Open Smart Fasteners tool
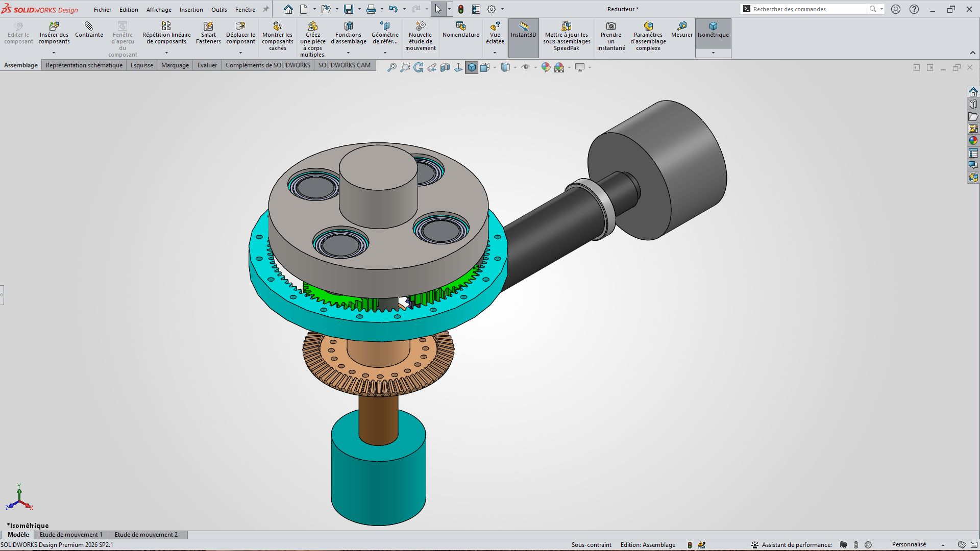The image size is (980, 551). [x=208, y=34]
